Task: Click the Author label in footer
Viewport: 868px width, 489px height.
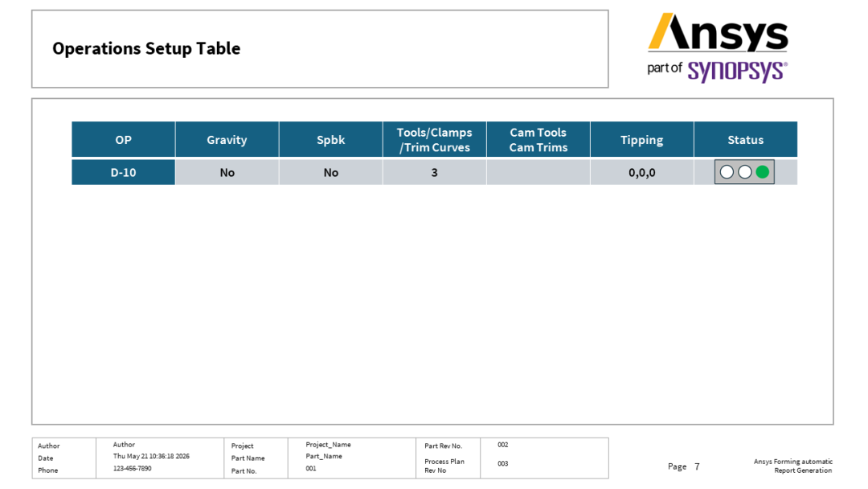Action: [49, 446]
